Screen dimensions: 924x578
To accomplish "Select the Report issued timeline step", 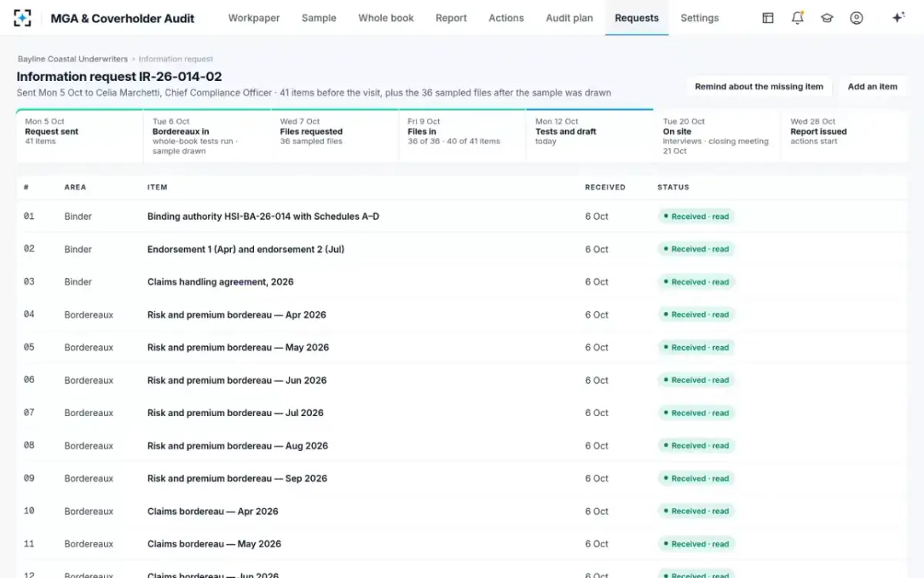I will click(845, 136).
